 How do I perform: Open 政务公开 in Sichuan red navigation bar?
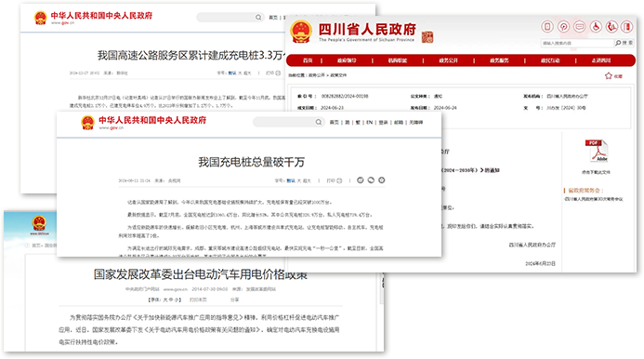coord(448,60)
